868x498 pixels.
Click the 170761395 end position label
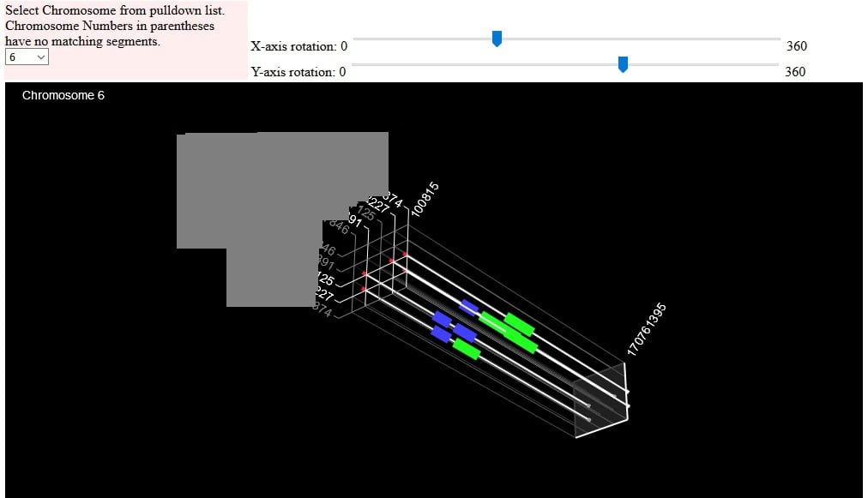click(647, 329)
